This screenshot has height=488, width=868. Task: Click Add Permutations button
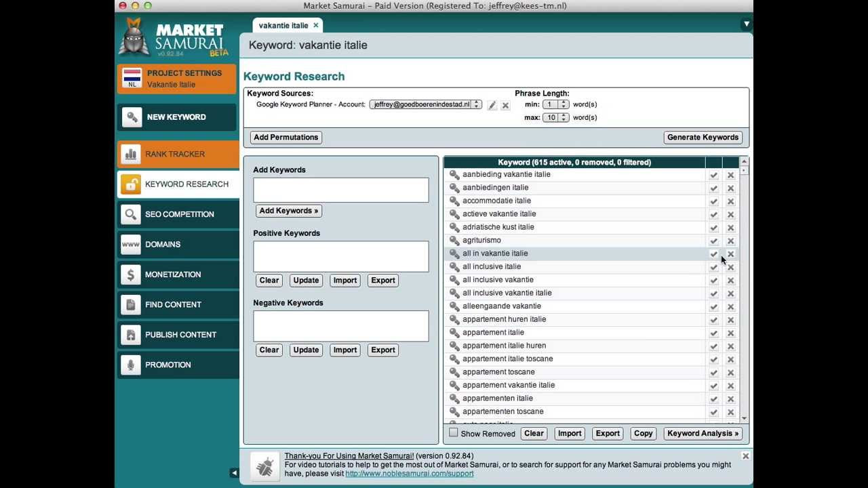285,138
